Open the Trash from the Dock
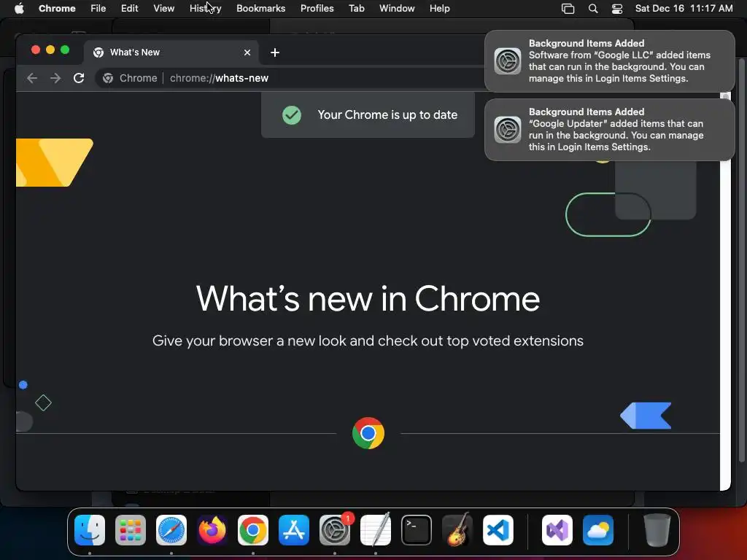The image size is (747, 560). point(657,530)
